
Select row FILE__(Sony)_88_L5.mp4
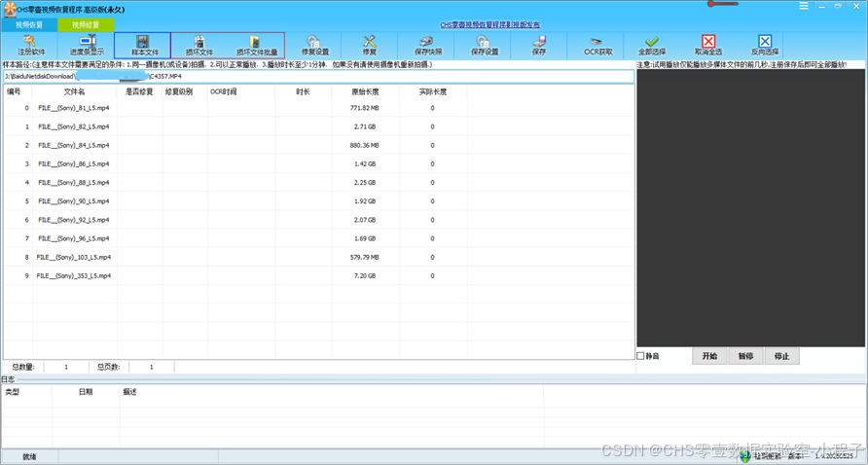tap(318, 182)
